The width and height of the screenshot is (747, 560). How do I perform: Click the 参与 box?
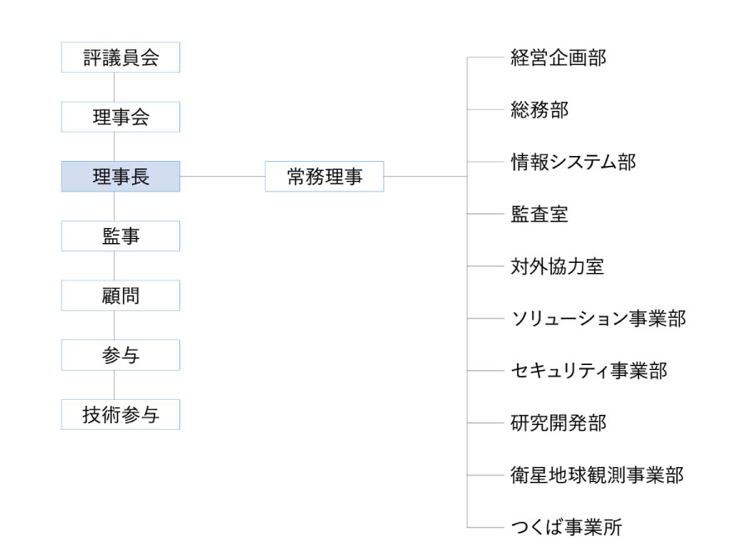coord(120,355)
